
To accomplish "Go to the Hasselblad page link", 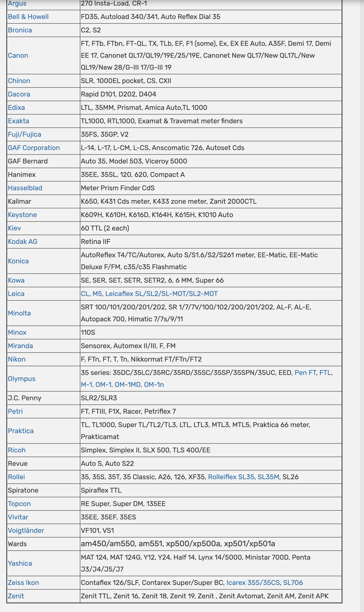I will tap(25, 188).
